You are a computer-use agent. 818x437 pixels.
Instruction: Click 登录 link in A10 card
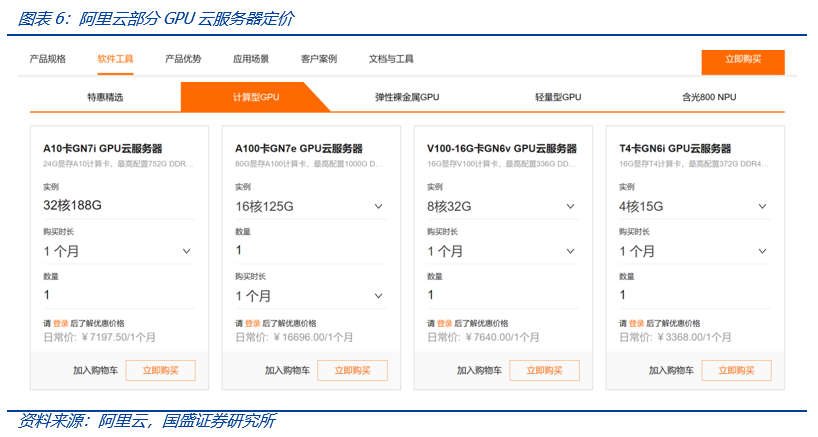[61, 323]
